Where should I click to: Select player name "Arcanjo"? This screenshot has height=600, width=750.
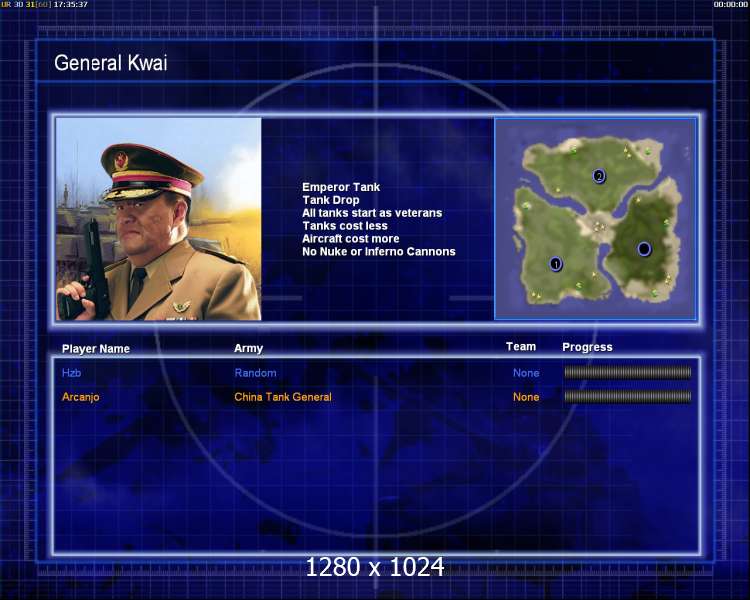(80, 397)
